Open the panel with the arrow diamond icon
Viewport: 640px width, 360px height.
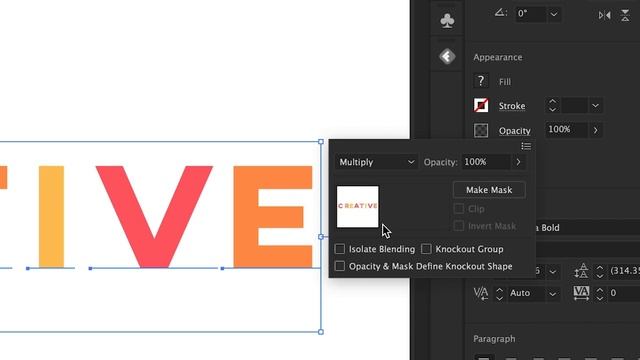click(x=447, y=56)
